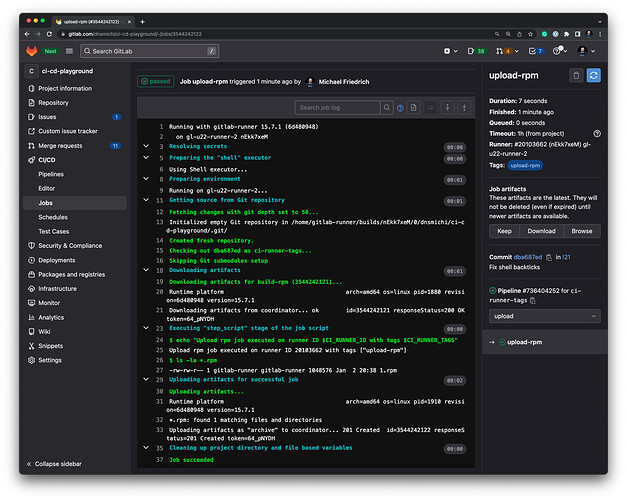Collapse the Resolving secrets log section
Image resolution: width=627 pixels, height=500 pixels.
(x=146, y=146)
